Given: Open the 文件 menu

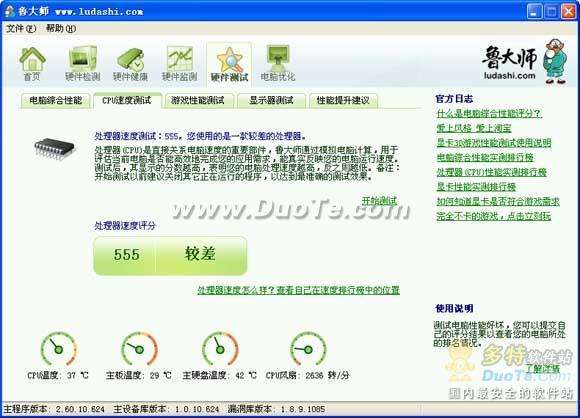Looking at the screenshot, I should click(21, 28).
